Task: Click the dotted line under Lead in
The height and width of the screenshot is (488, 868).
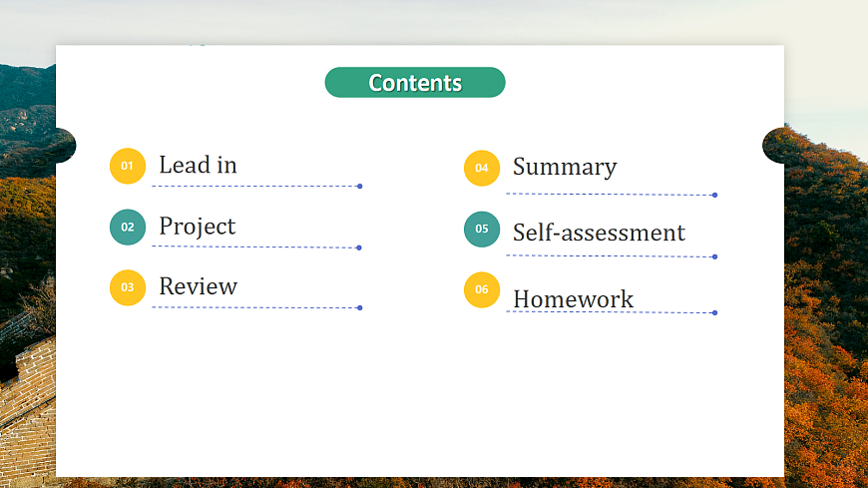Action: (x=255, y=187)
